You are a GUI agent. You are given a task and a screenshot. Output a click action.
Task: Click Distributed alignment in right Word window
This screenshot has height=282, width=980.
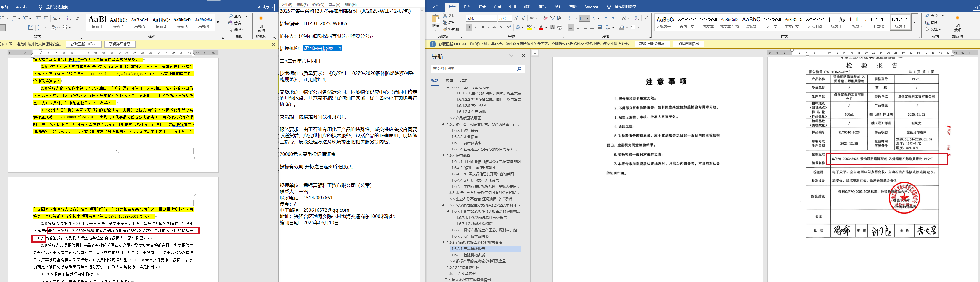(x=600, y=28)
